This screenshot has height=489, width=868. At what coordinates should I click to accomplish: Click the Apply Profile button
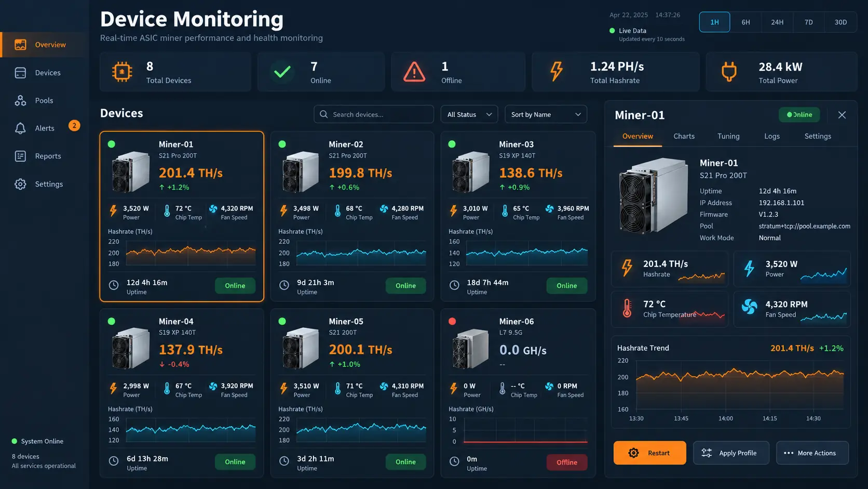pyautogui.click(x=731, y=453)
